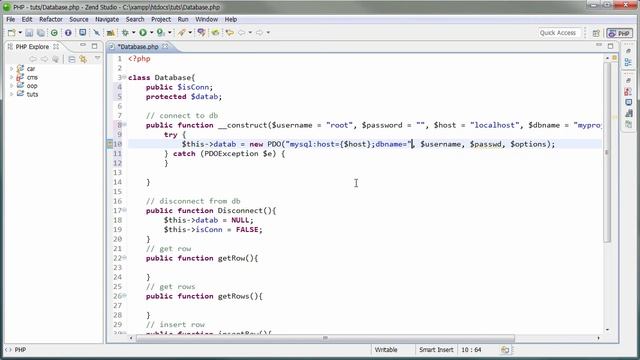Viewport: 640px width, 360px height.
Task: Click Smart Insert mode in status bar
Action: [436, 350]
